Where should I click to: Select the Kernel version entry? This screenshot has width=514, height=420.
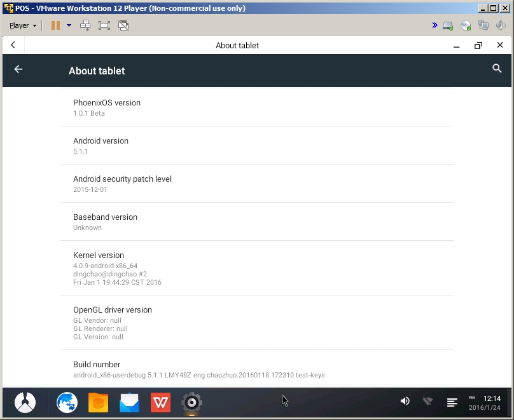click(257, 268)
